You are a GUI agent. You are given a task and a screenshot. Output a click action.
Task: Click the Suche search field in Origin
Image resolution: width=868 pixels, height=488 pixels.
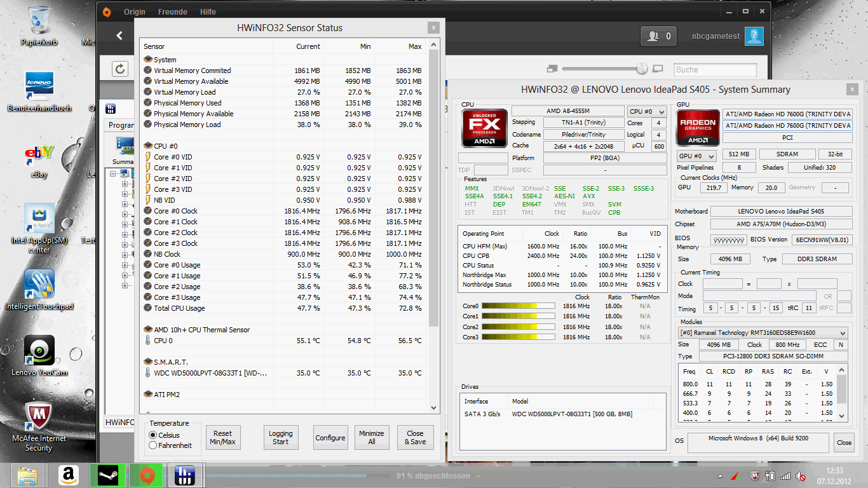pos(715,69)
